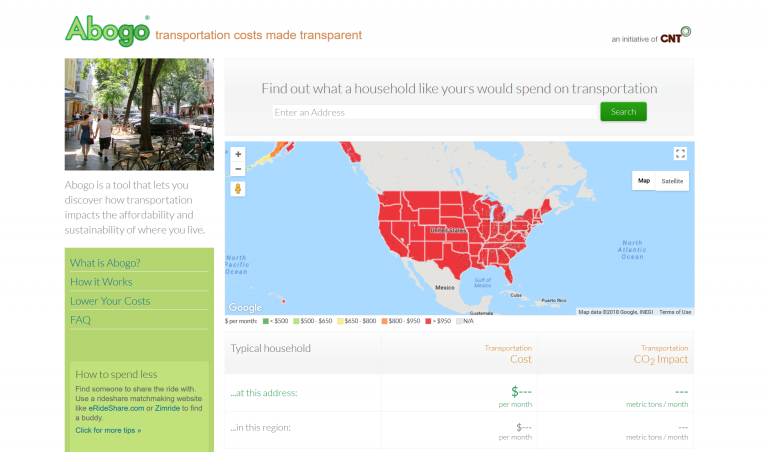Screen dimensions: 768x452
Task: Open the FAQ menu item
Action: [80, 320]
